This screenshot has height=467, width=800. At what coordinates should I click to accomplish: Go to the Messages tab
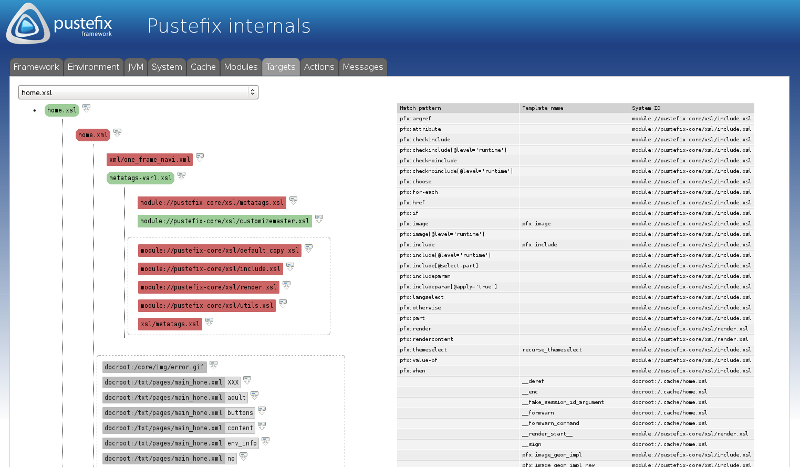pos(363,67)
